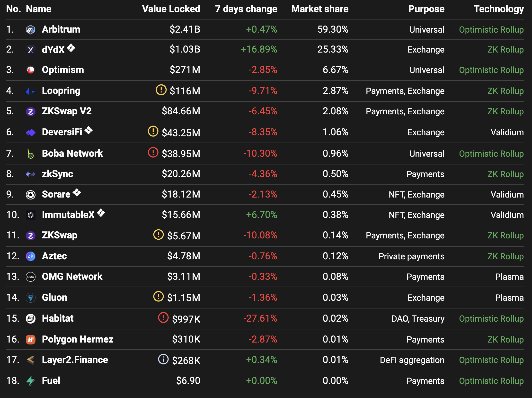Click ZK Rollup label in Aztec row
Viewport: 532px width, 398px height.
pos(505,256)
